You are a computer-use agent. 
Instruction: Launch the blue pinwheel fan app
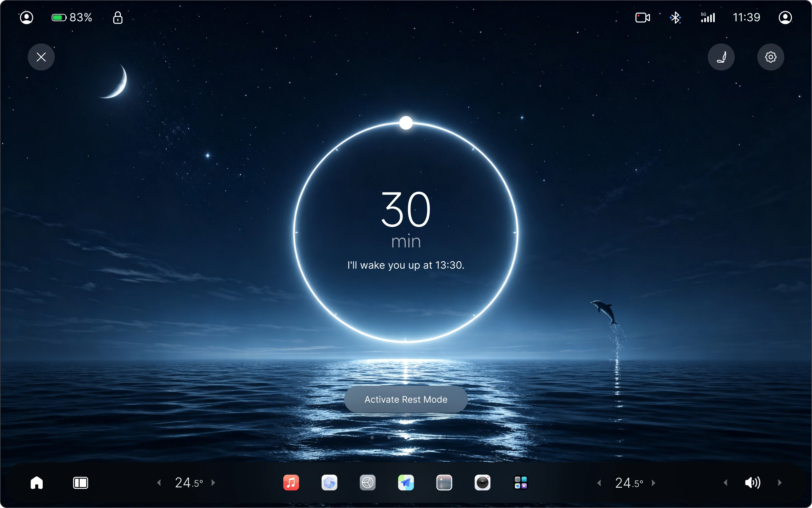(x=329, y=483)
